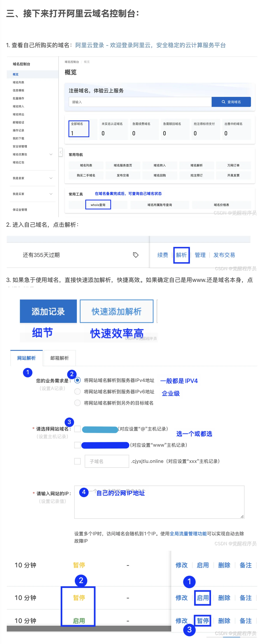Click the 抢注得标待支付 count card

[206, 129]
